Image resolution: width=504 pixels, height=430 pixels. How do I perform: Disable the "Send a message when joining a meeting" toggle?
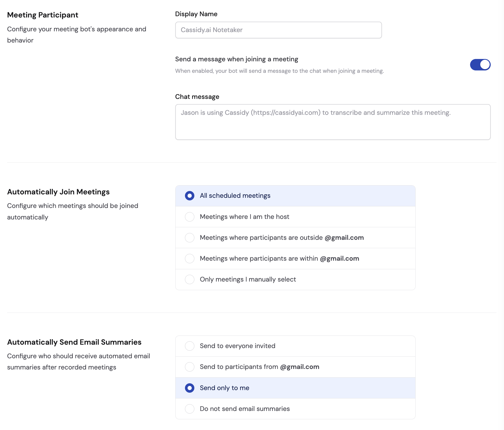480,65
